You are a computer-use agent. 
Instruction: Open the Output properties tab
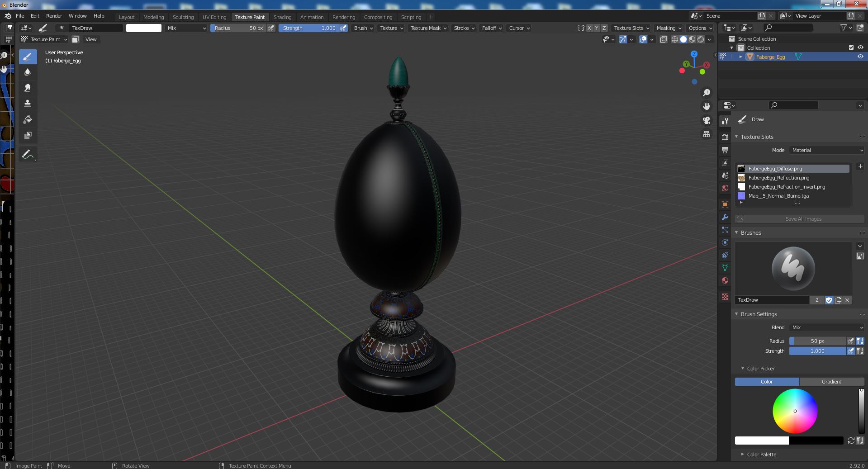725,150
